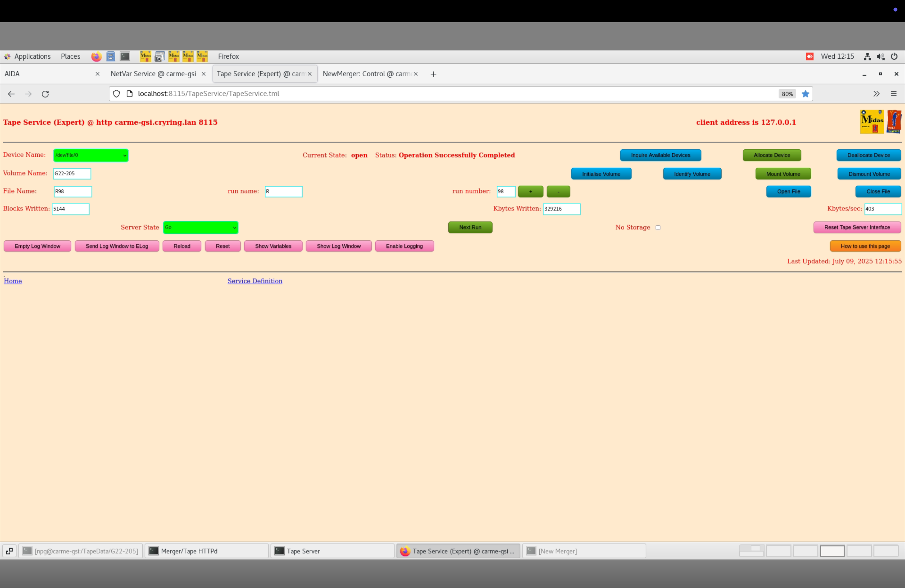Click into the Volume Name field

[72, 173]
